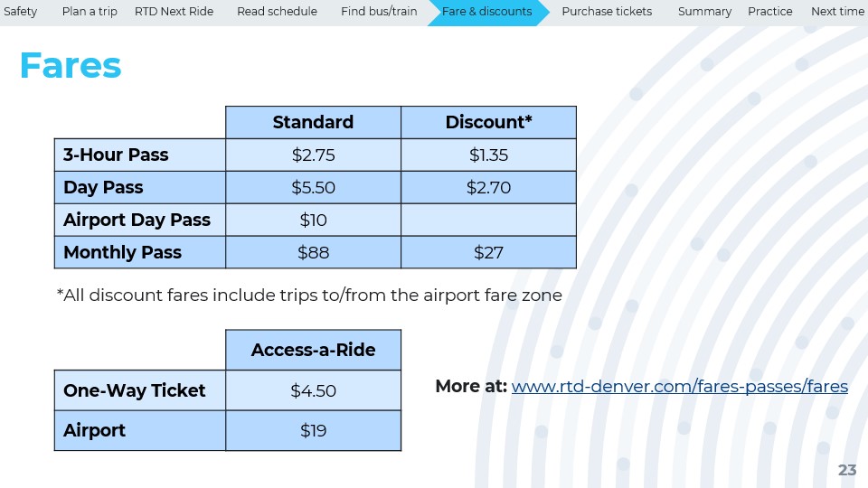Go to the Practice tab
868x488 pixels.
(769, 12)
